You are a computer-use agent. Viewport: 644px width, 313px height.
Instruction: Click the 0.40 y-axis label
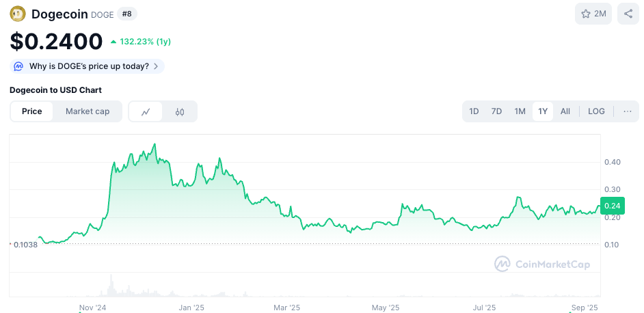(613, 162)
